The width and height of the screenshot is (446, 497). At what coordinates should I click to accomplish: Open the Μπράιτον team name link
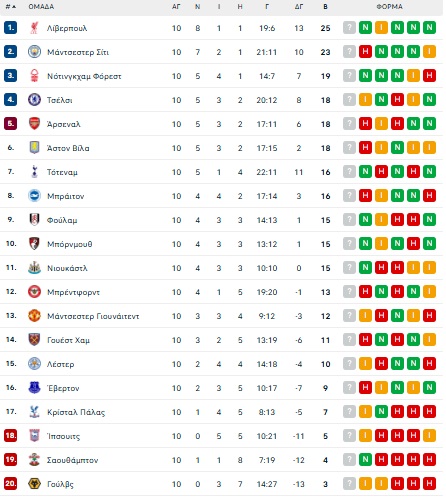[66, 196]
